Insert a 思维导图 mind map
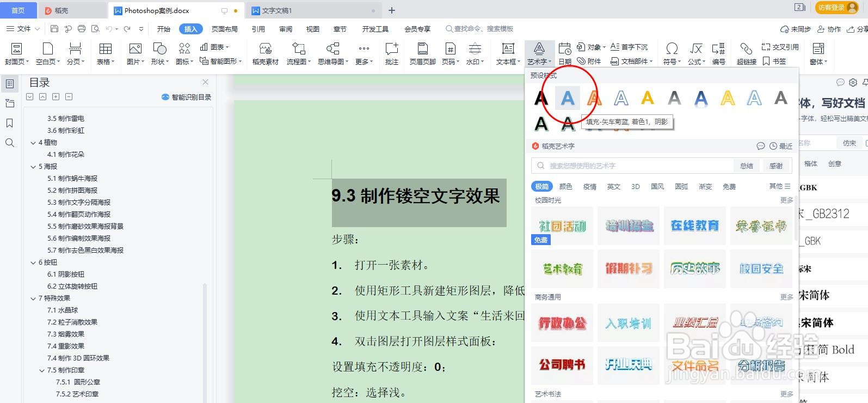The width and height of the screenshot is (868, 403). pos(333,54)
